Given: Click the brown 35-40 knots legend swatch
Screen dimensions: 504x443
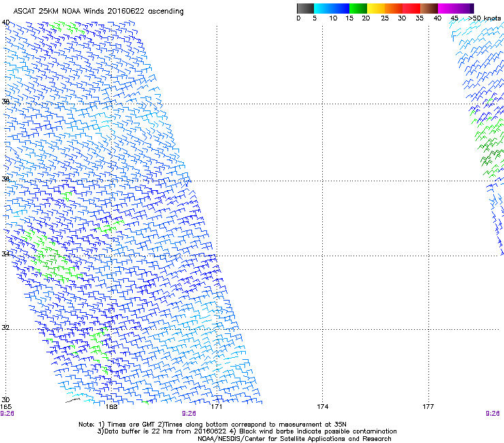Looking at the screenshot, I should coord(429,8).
